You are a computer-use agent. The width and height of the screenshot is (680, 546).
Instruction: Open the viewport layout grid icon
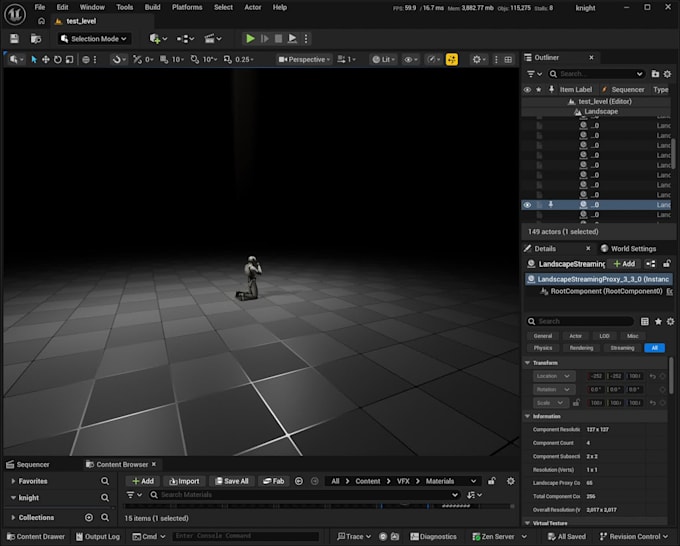(508, 59)
